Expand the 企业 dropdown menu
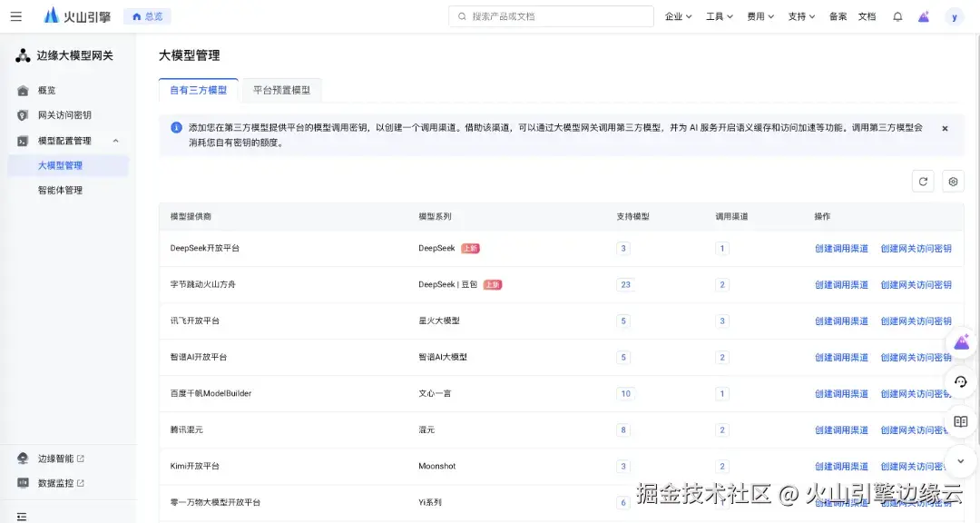Screen dimensions: 980x523 click(x=678, y=16)
